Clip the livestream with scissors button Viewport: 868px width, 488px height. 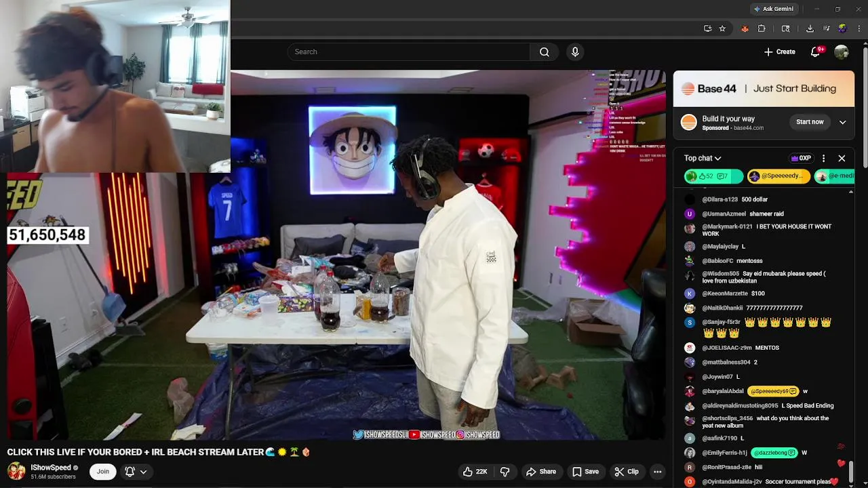click(627, 472)
